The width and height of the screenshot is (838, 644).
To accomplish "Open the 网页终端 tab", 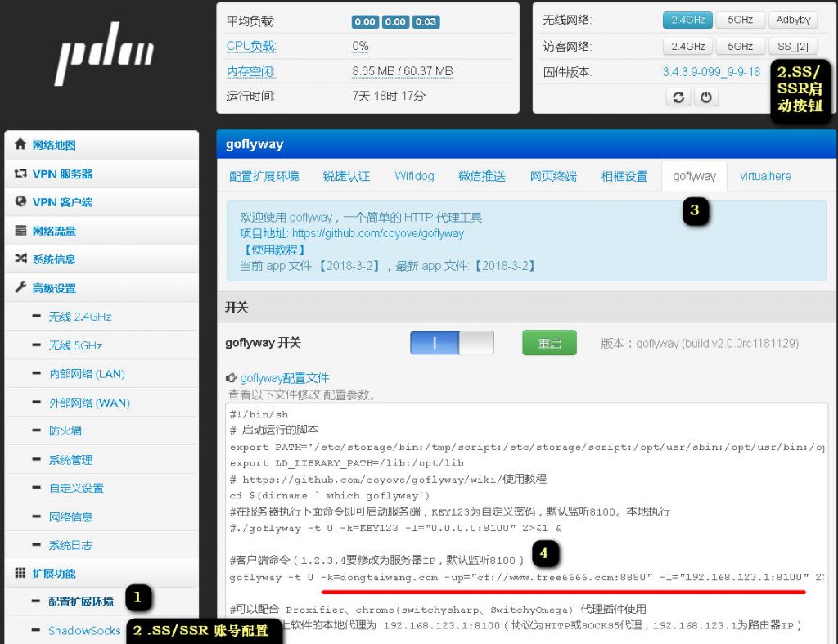I will coord(553,177).
